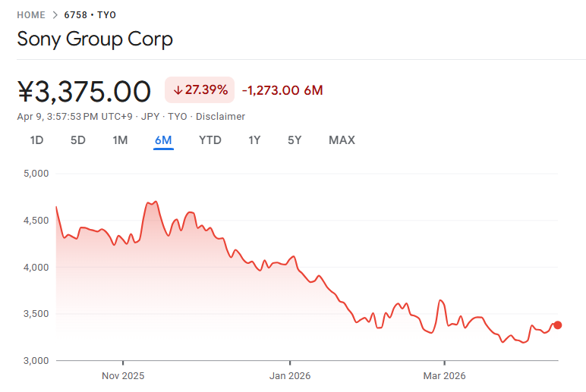The height and width of the screenshot is (392, 586).
Task: Click the Sony Group Corp heading
Action: coord(95,39)
